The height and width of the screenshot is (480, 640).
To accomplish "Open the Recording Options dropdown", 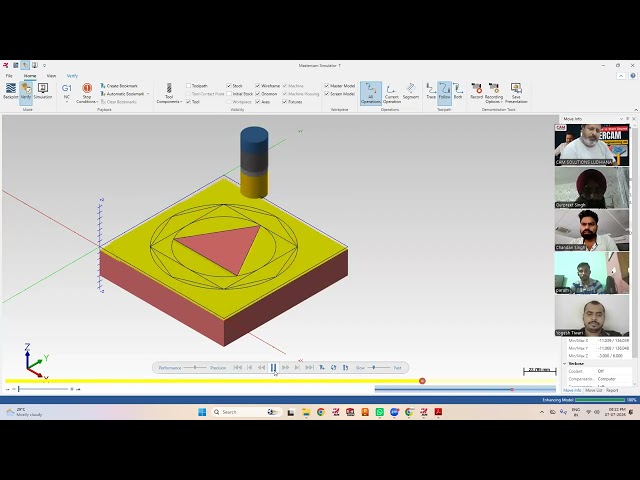I will coord(493,93).
